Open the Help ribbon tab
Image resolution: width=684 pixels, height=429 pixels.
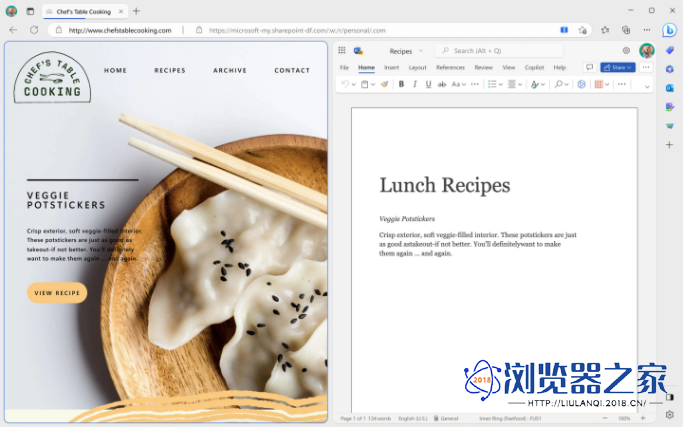pos(560,68)
